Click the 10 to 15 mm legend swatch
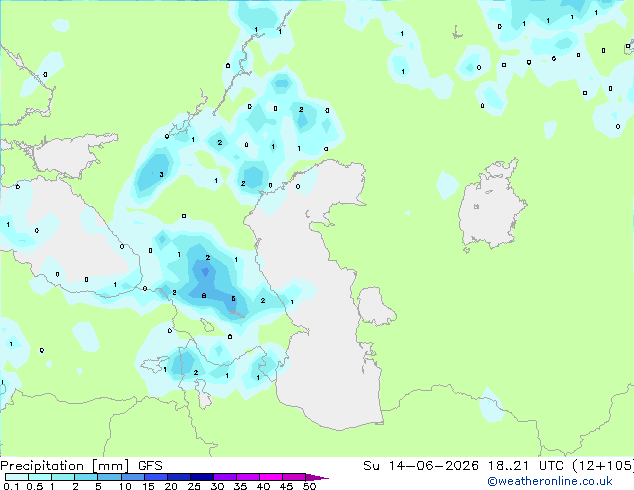The width and height of the screenshot is (634, 490). (132, 477)
